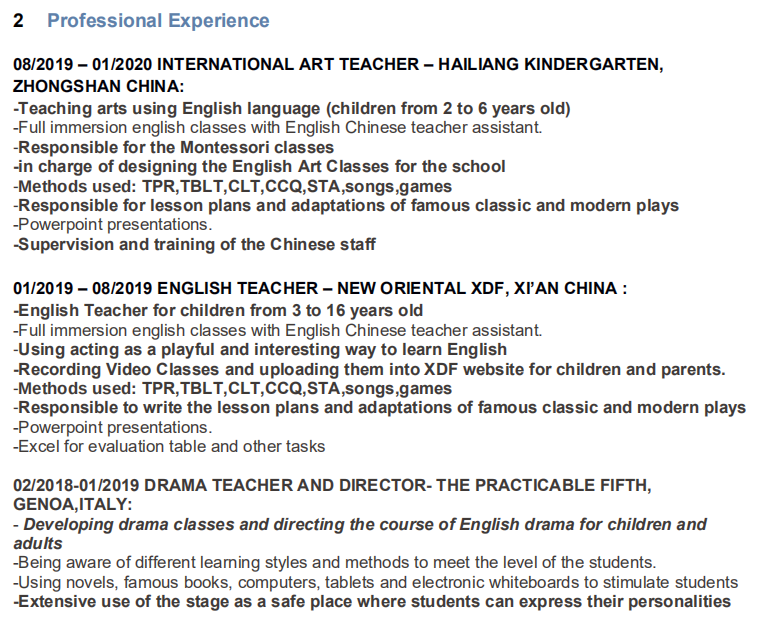Click the section number '2' before the heading

click(x=19, y=20)
